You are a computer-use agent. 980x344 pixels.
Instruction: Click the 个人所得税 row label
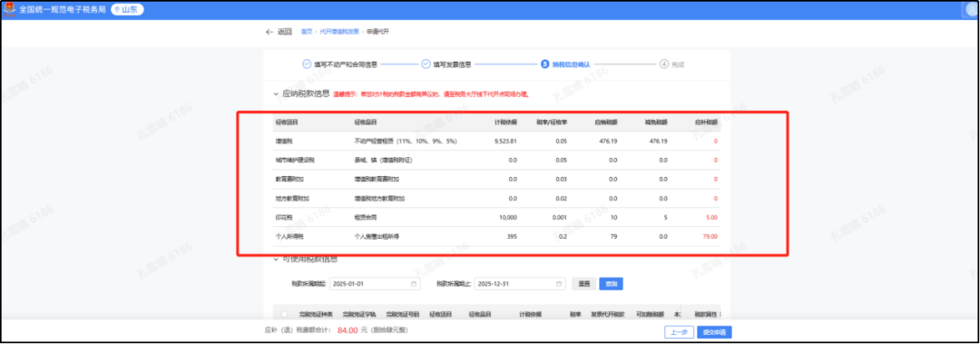(x=289, y=236)
